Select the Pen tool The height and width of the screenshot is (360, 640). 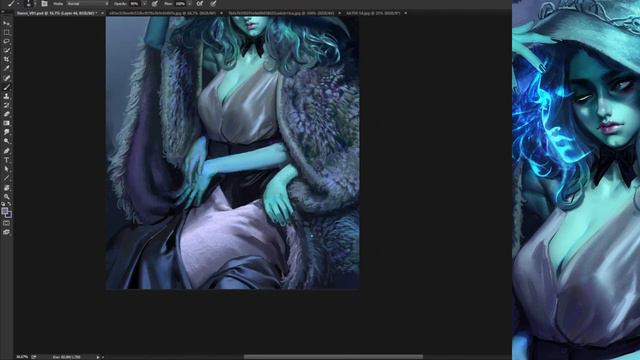pos(7,151)
